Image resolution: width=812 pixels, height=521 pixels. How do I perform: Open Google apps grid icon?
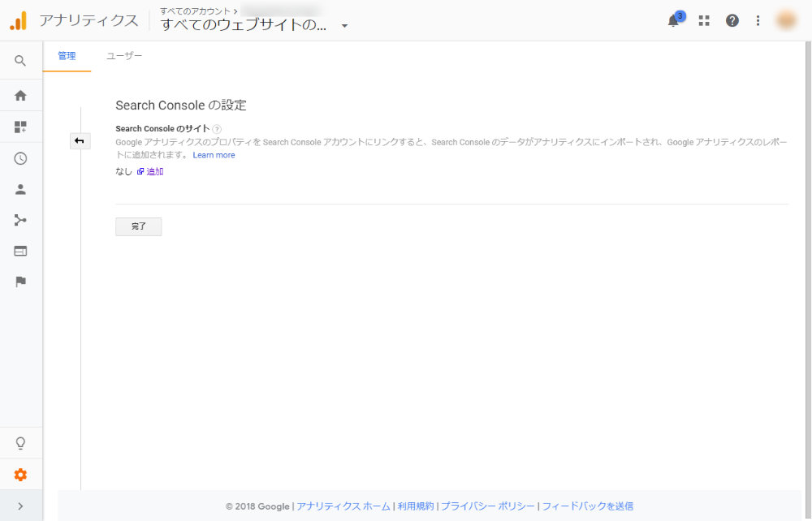click(x=704, y=20)
